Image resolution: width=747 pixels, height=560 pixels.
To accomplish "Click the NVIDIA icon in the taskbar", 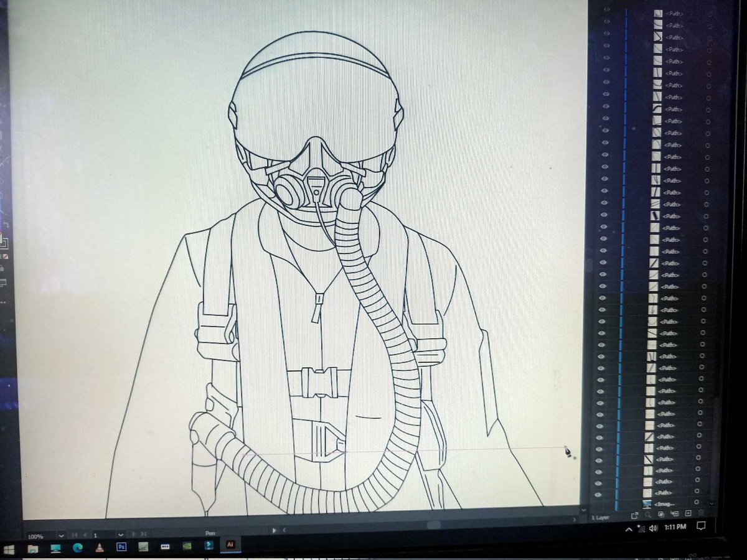I will (187, 546).
